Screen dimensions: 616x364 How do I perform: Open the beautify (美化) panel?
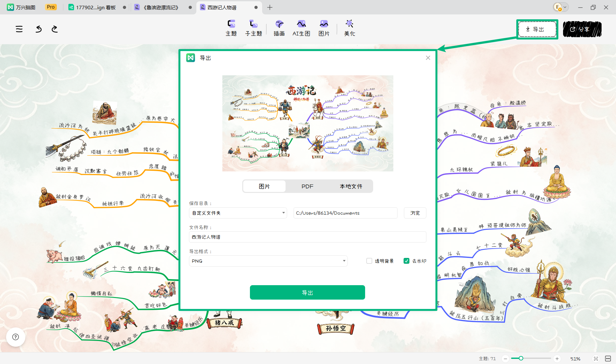[349, 28]
